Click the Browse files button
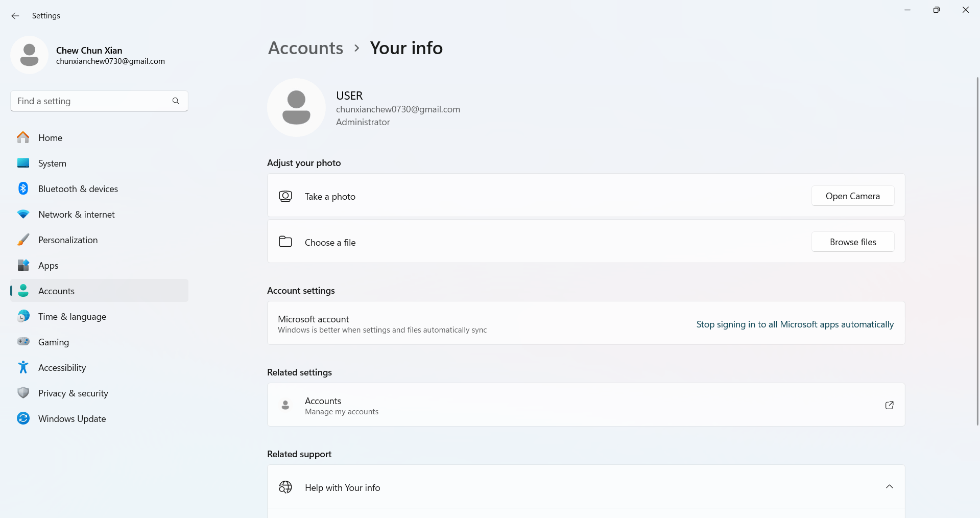This screenshot has height=518, width=980. click(x=852, y=242)
